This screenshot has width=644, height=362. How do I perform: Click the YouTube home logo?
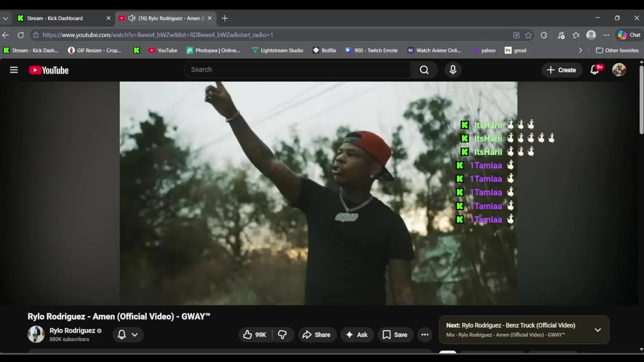(49, 70)
